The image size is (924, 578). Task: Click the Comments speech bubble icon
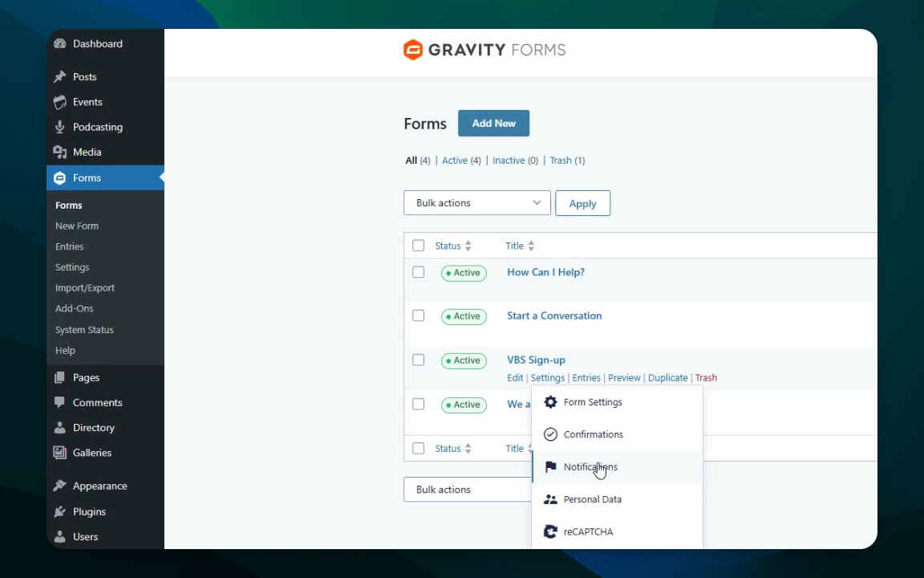[59, 402]
